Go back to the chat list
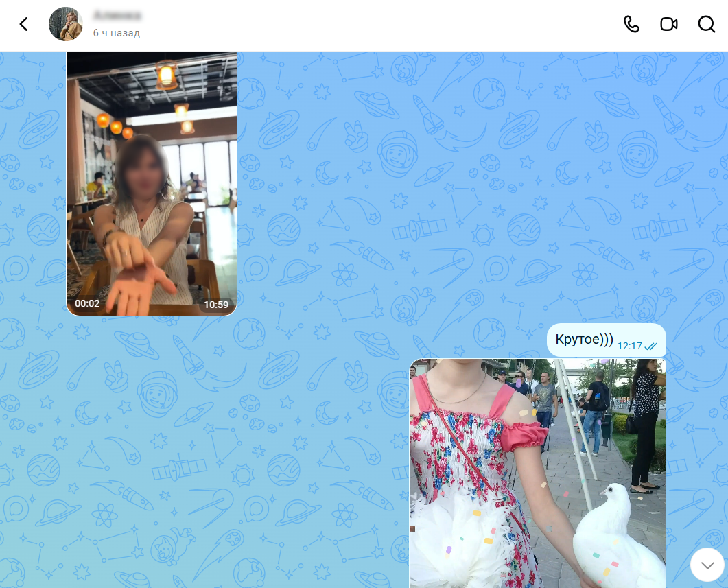This screenshot has height=588, width=728. (x=24, y=24)
